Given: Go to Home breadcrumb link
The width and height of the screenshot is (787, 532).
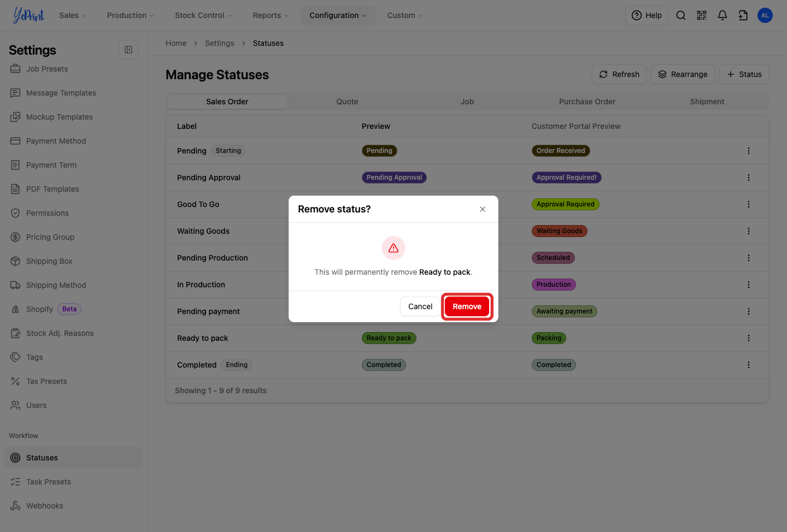Looking at the screenshot, I should [176, 43].
